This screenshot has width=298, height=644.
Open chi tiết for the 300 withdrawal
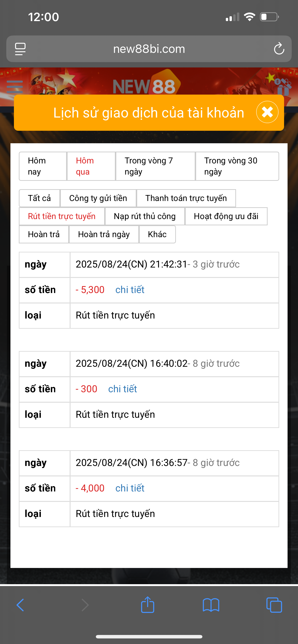coord(122,389)
